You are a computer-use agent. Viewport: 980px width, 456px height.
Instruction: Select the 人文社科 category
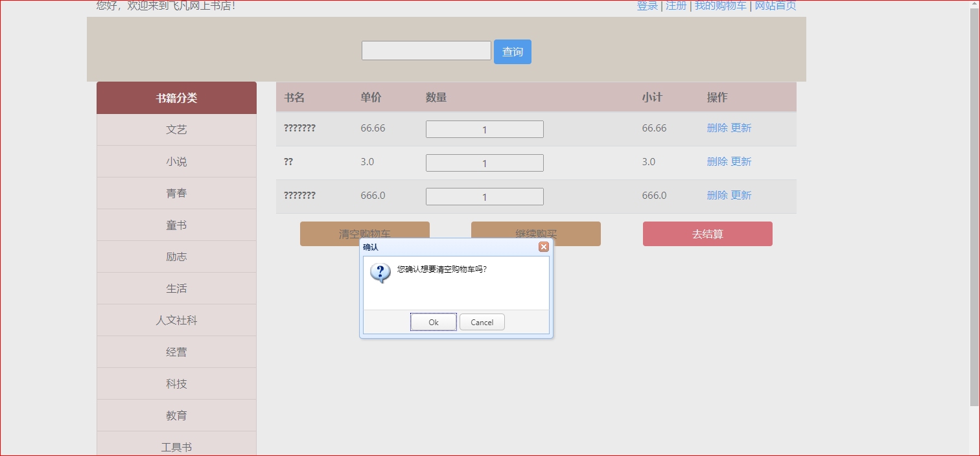(176, 320)
